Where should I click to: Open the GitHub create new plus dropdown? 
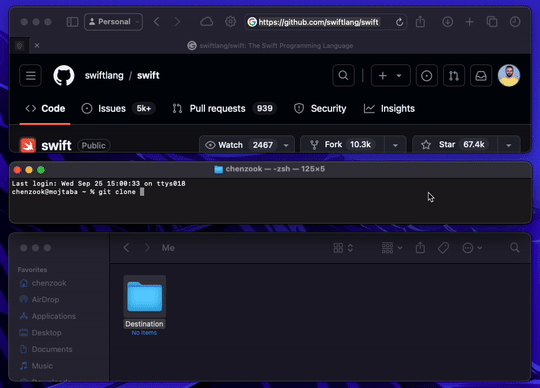coord(391,75)
